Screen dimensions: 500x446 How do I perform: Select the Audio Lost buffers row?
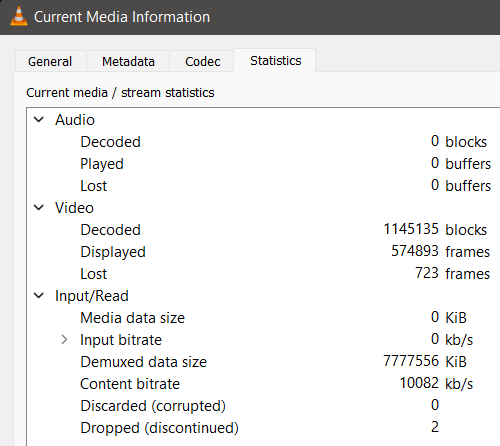(x=263, y=186)
